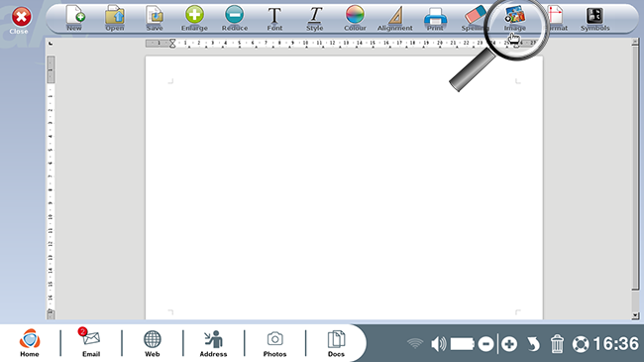
Task: Create a New document
Action: [x=74, y=19]
